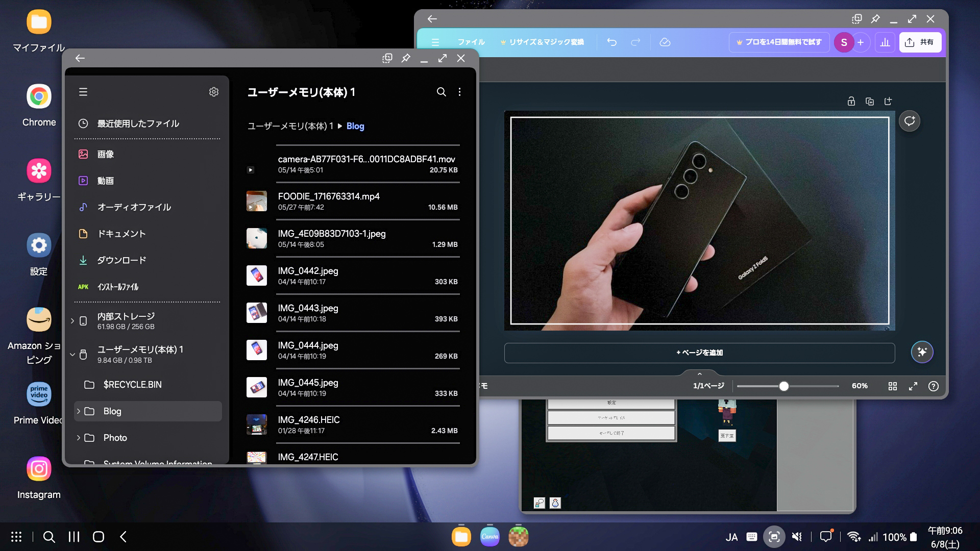Search files in My Files
The image size is (980, 551).
(x=442, y=92)
